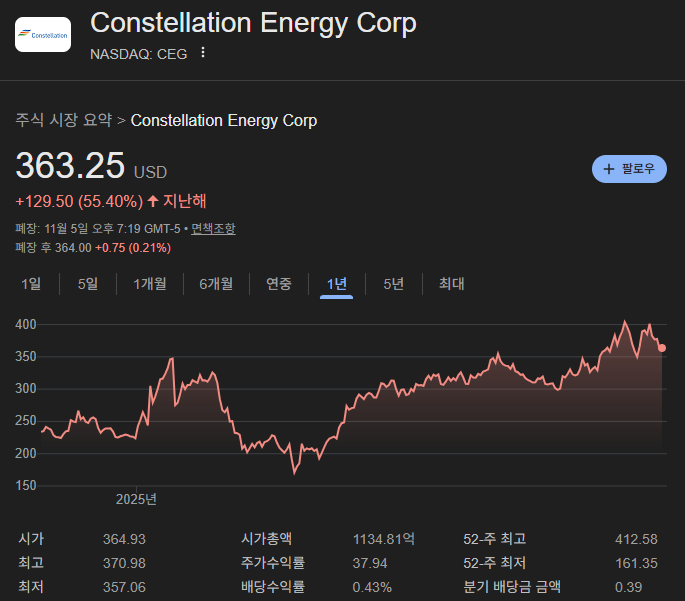685x601 pixels.
Task: Click the 팔로우 follow button
Action: [630, 169]
